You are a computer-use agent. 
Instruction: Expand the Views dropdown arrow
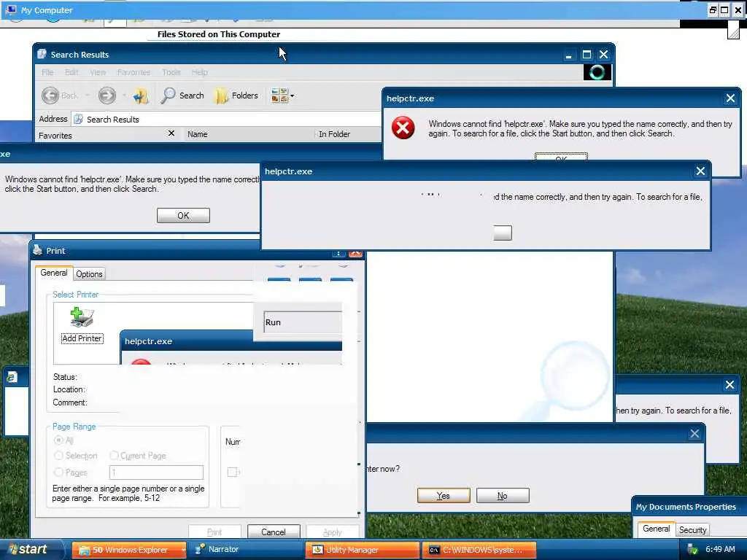[293, 96]
